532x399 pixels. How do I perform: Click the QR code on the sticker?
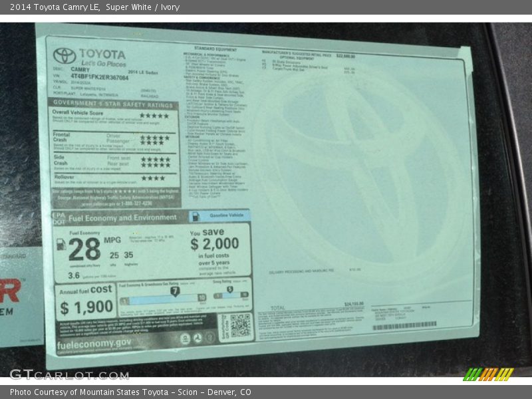[240, 326]
